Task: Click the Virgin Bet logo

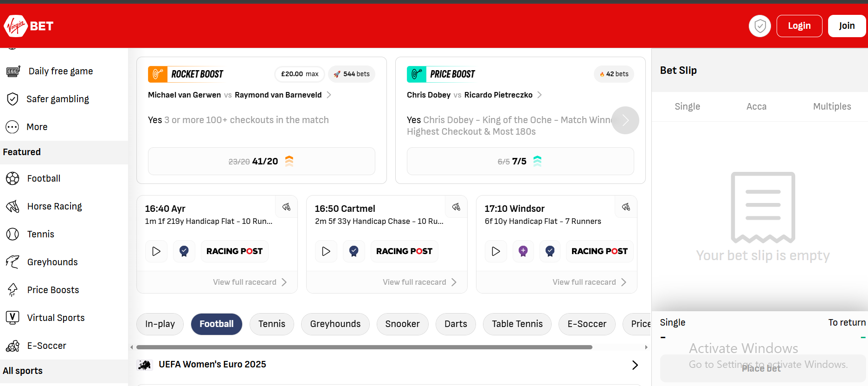Action: (29, 26)
